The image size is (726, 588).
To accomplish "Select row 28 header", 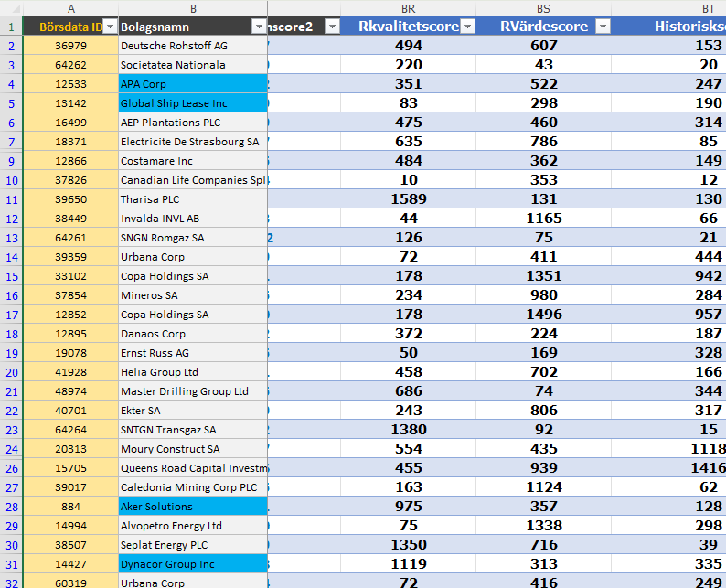I will click(x=11, y=507).
